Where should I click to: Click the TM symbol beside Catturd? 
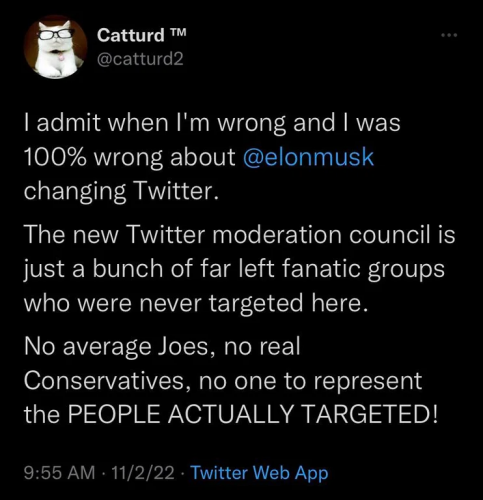click(x=176, y=33)
